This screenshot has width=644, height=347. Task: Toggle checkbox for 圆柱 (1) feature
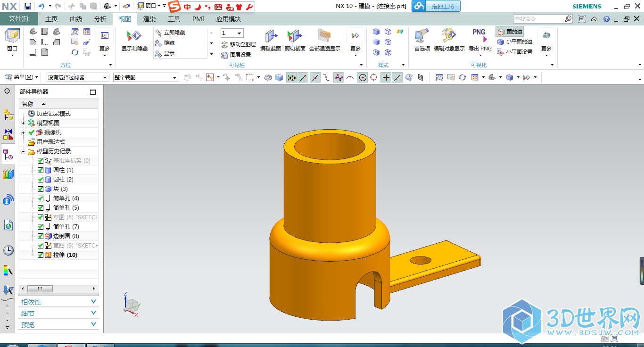(41, 170)
